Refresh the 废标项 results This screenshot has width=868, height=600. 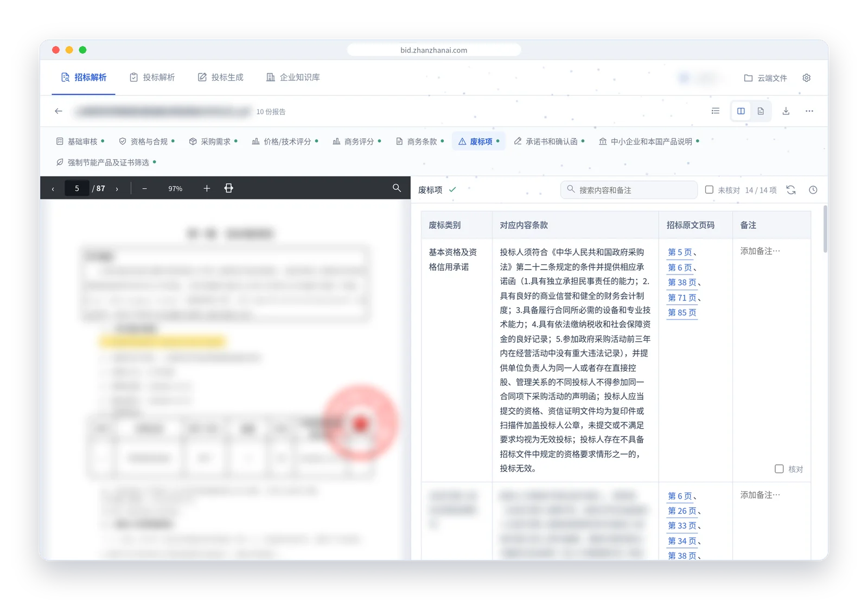[791, 190]
